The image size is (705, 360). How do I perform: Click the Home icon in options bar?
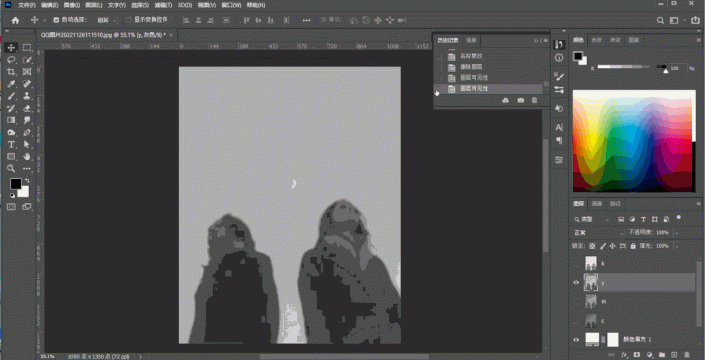[15, 20]
